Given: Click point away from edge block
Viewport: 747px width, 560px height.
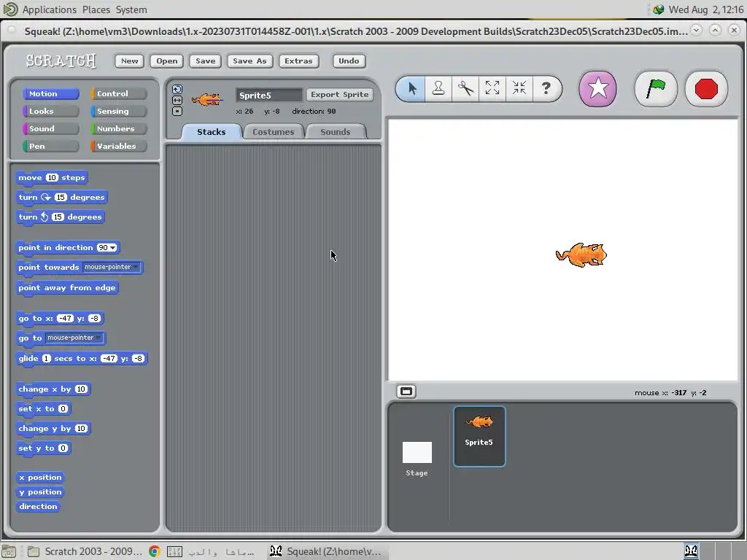Looking at the screenshot, I should (x=66, y=287).
